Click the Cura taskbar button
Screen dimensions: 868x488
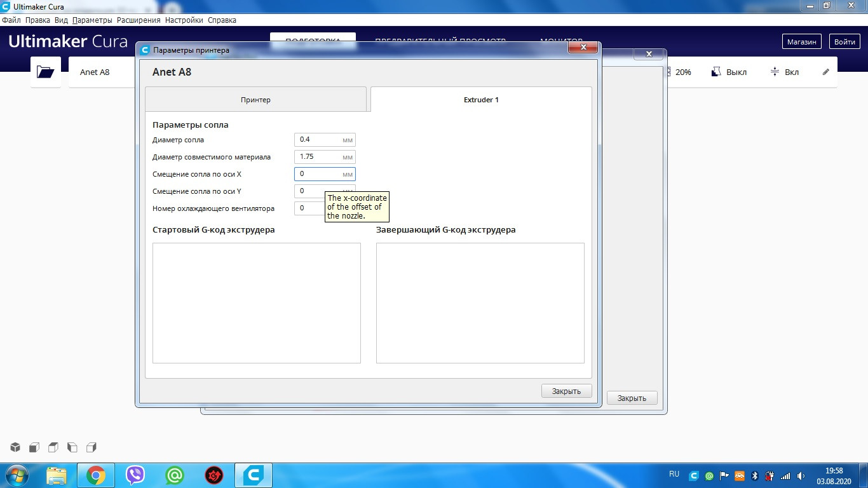click(x=254, y=475)
